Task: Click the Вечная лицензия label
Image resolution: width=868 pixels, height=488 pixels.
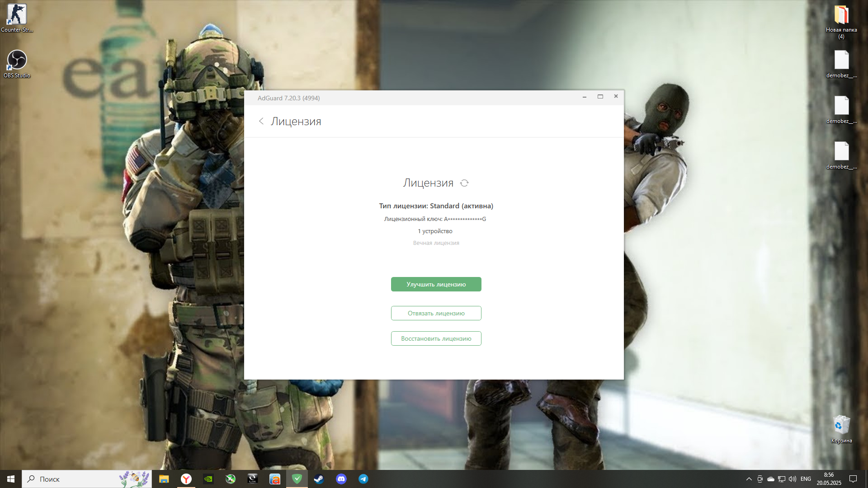Action: tap(436, 243)
